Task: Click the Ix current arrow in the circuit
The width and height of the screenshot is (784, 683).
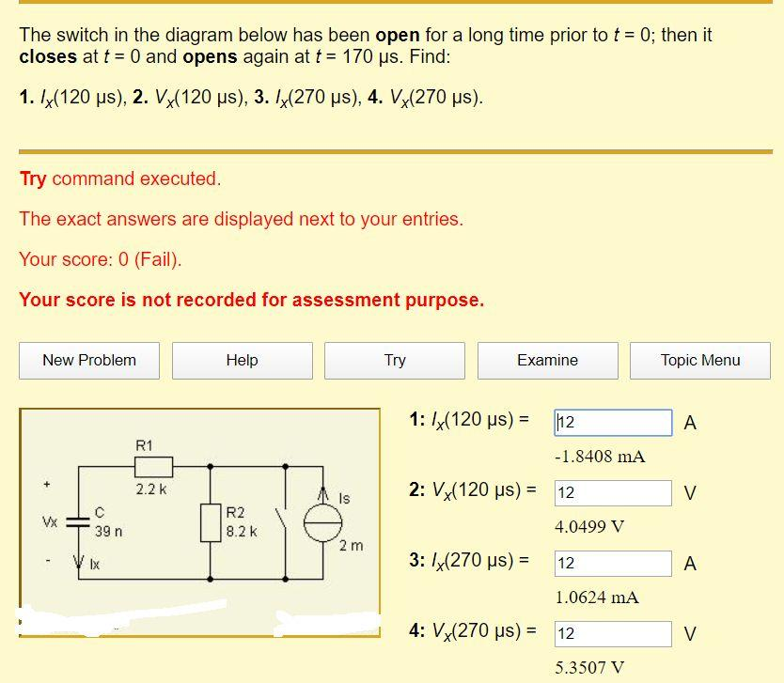Action: 79,562
